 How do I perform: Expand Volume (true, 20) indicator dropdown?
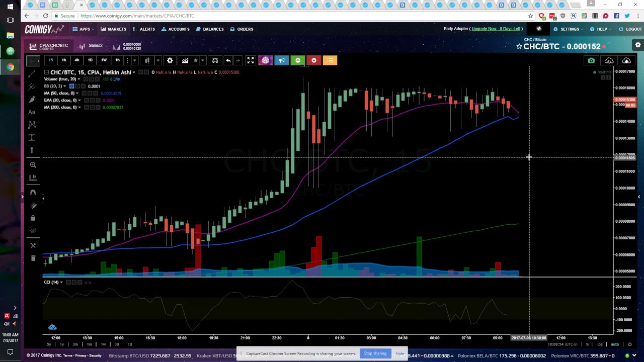(x=79, y=79)
